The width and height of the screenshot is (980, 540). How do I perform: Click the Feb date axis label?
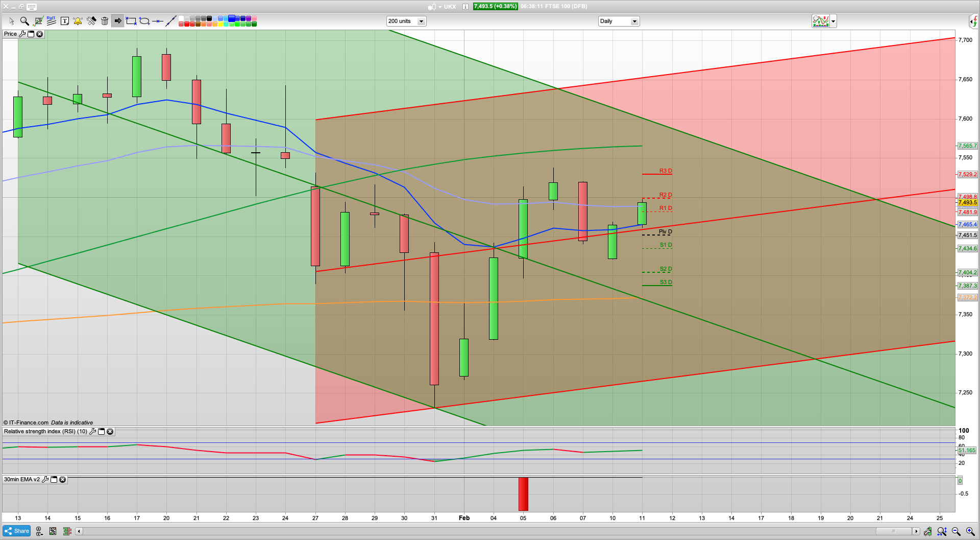click(464, 518)
